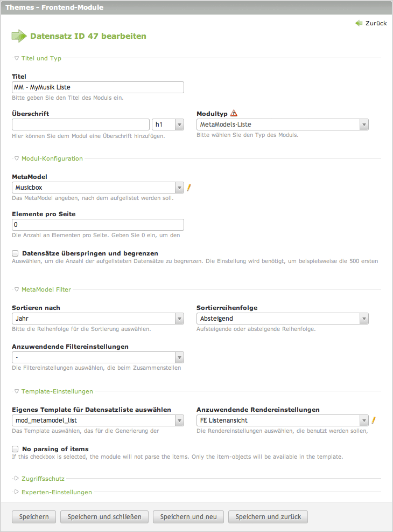
Task: Click Speichern und schließen button
Action: coord(104,517)
